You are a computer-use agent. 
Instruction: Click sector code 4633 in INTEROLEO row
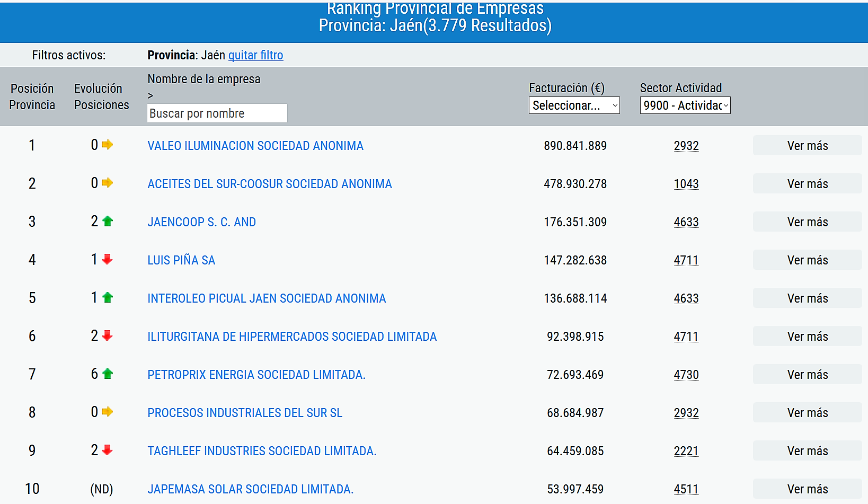(686, 298)
